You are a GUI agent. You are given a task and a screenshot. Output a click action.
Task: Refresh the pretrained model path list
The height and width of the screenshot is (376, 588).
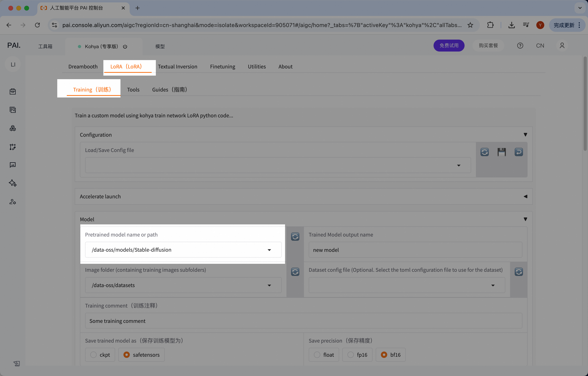tap(295, 237)
